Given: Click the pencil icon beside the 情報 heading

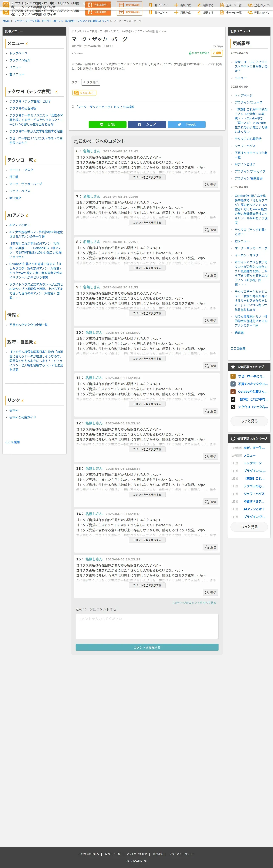Looking at the screenshot, I should [x=18, y=315].
